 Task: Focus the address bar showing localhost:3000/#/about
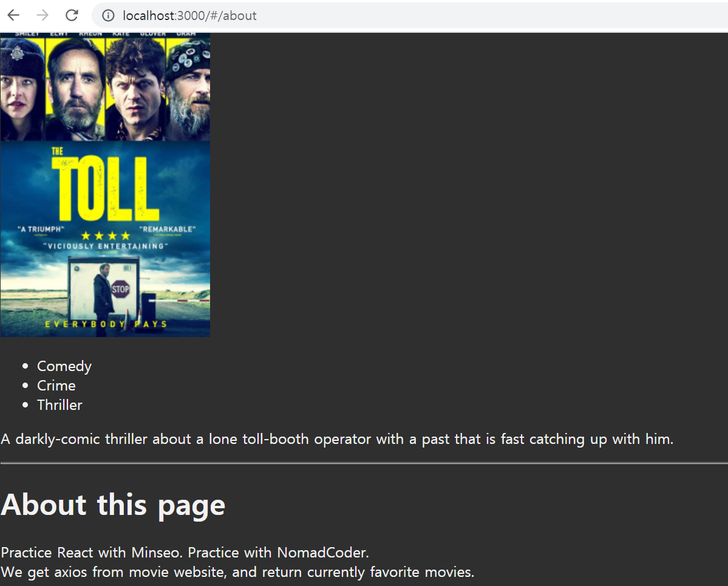(410, 16)
